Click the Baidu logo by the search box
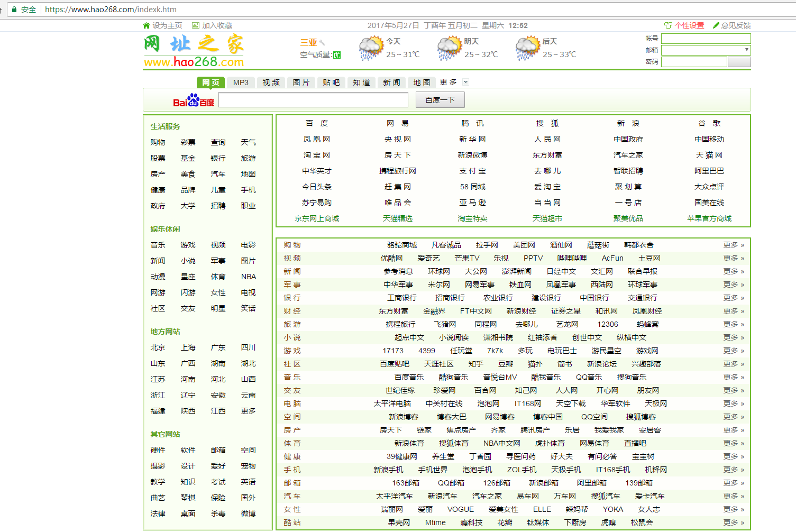 coord(194,100)
